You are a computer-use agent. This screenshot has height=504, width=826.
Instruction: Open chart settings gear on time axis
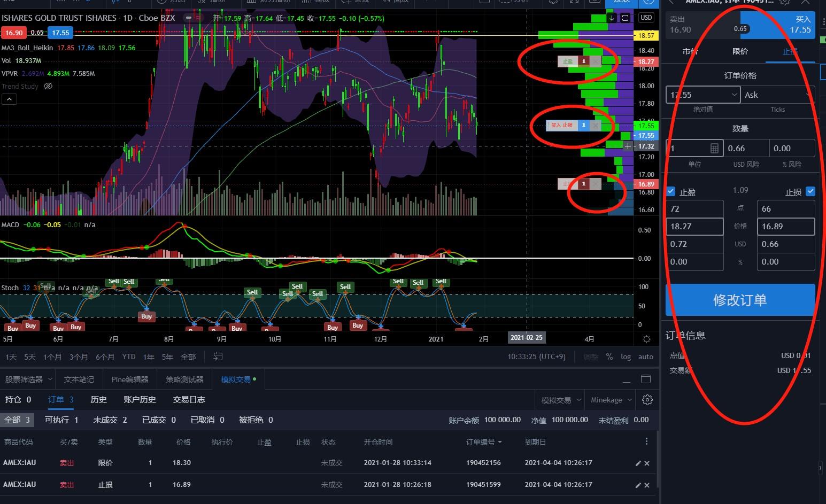(x=646, y=339)
